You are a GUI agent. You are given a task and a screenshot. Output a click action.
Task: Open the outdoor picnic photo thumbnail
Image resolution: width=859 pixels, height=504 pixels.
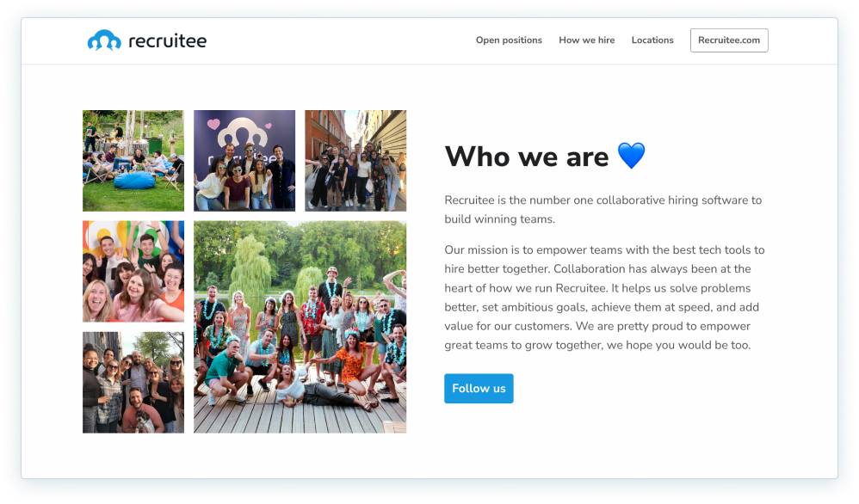(x=133, y=160)
